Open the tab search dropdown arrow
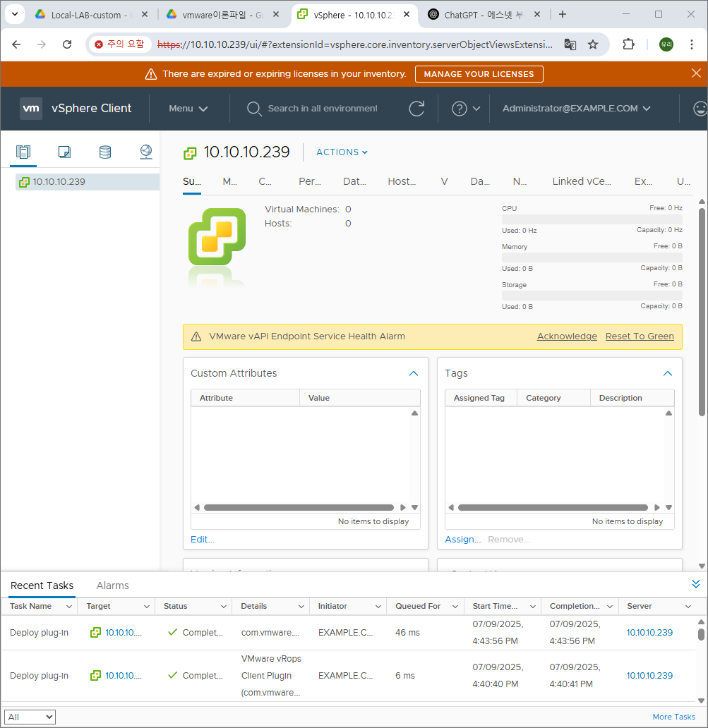 tap(15, 14)
